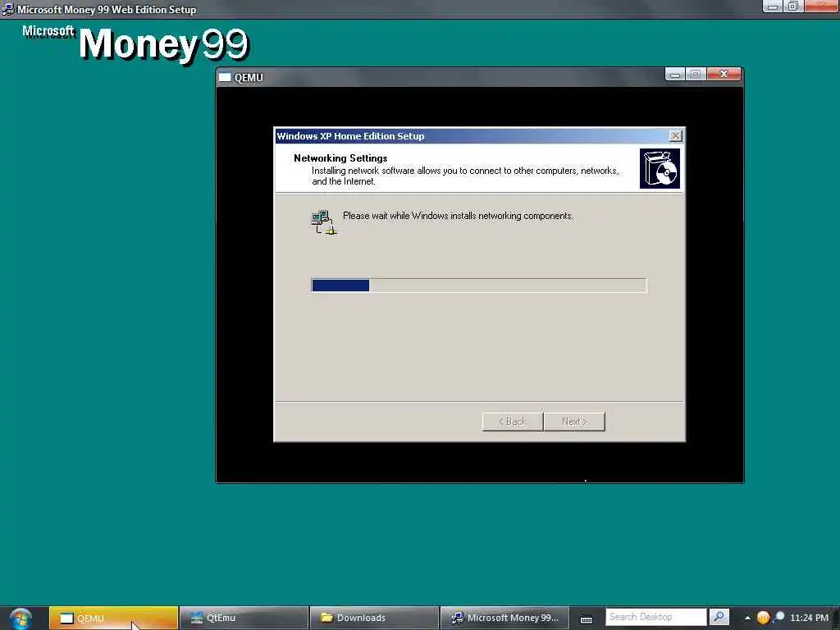This screenshot has height=630, width=840.
Task: Click the taskbar on-screen keyboard icon
Action: tap(587, 619)
